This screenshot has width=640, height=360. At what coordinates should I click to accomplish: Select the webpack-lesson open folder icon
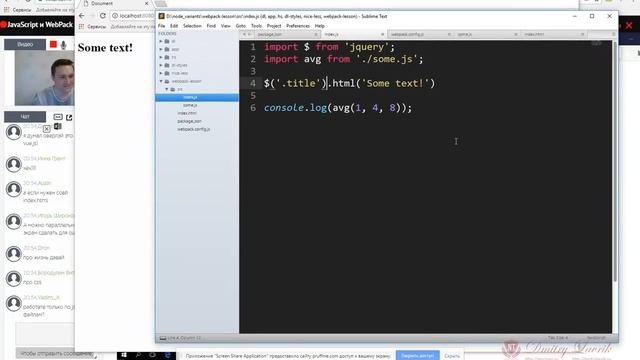pos(167,81)
